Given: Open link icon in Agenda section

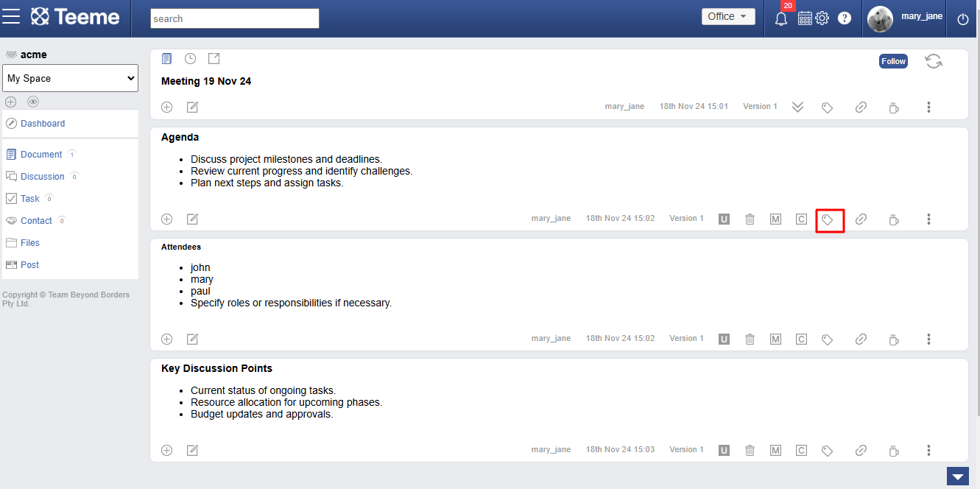Looking at the screenshot, I should click(861, 219).
